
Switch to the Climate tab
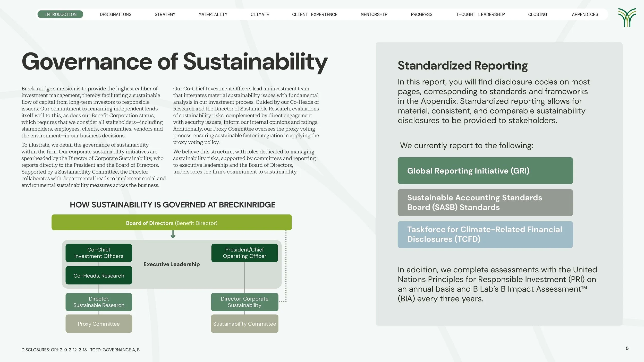pos(260,14)
